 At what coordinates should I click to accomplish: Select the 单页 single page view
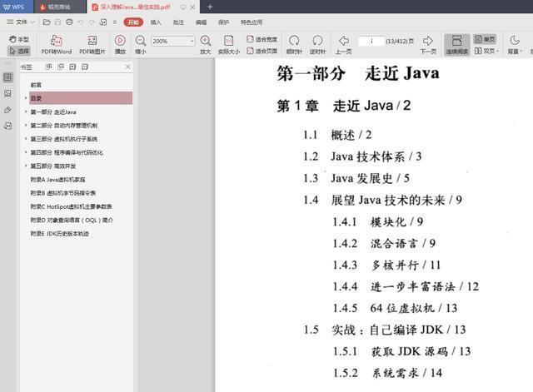pos(485,39)
